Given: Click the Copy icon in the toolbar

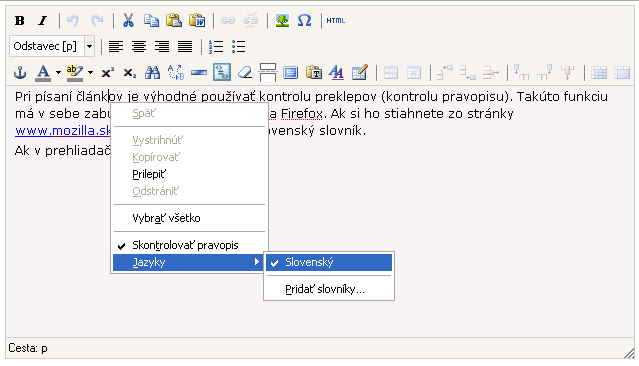Looking at the screenshot, I should (151, 20).
